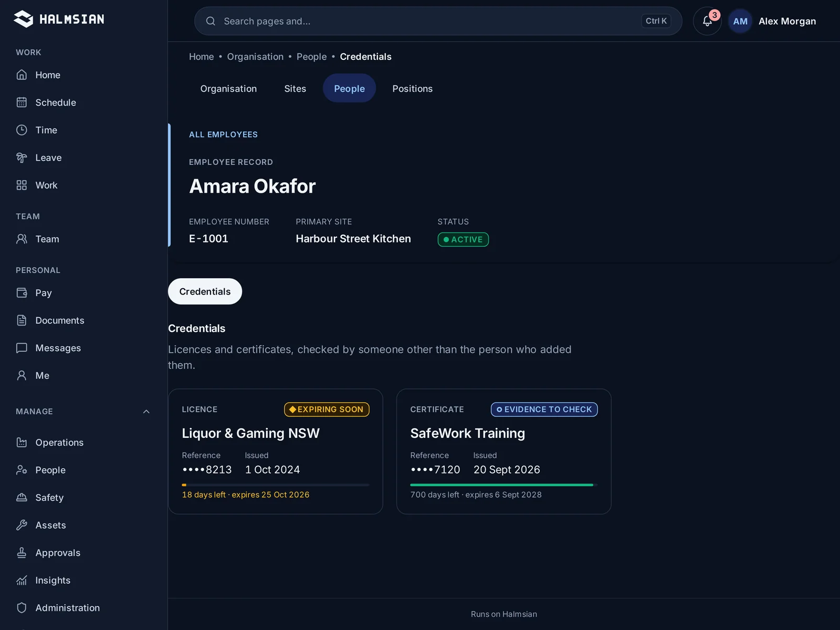840x630 pixels.
Task: Click the SafeWork Training expiry progress bar
Action: [x=504, y=485]
